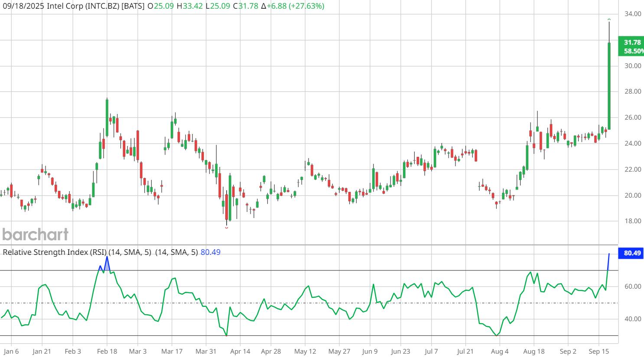The height and width of the screenshot is (358, 644).
Task: Click the Sep 2 date label
Action: 568,351
